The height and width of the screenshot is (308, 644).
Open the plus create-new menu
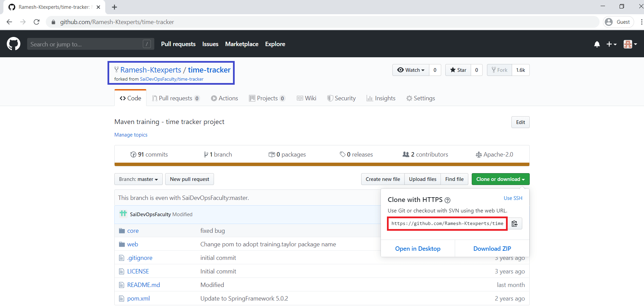611,44
